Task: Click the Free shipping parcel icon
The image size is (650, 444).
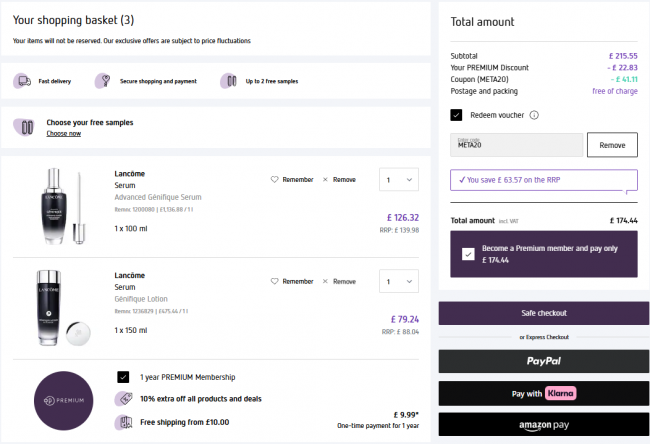Action: 124,422
